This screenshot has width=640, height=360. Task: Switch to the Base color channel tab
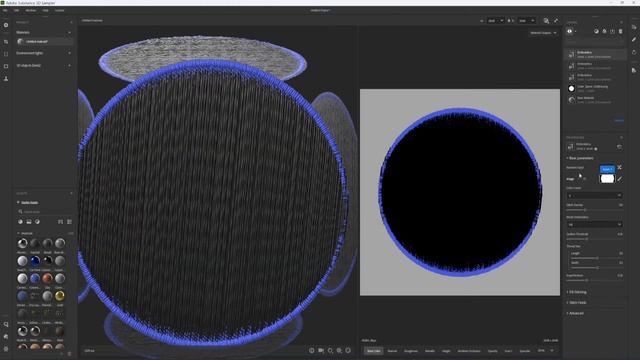point(373,351)
